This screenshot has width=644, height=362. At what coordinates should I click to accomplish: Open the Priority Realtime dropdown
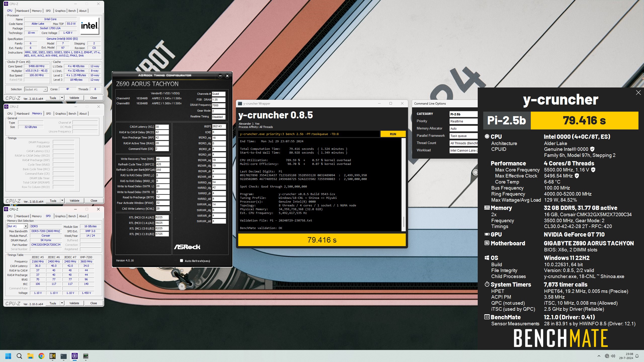463,121
